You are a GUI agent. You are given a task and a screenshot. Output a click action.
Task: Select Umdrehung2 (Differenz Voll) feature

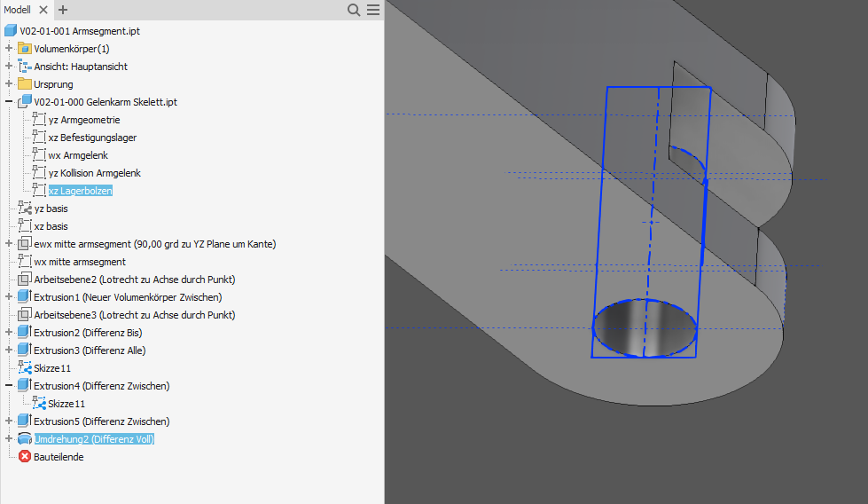coord(94,438)
